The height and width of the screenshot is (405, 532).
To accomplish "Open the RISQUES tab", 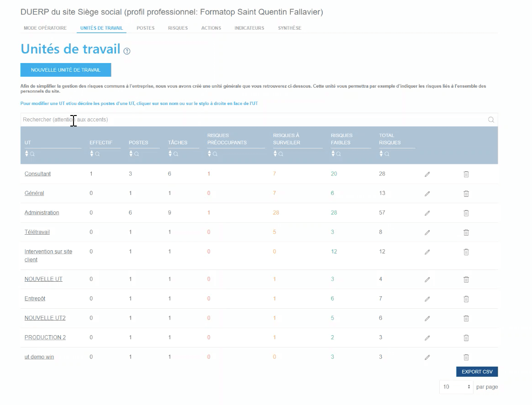I will click(178, 28).
